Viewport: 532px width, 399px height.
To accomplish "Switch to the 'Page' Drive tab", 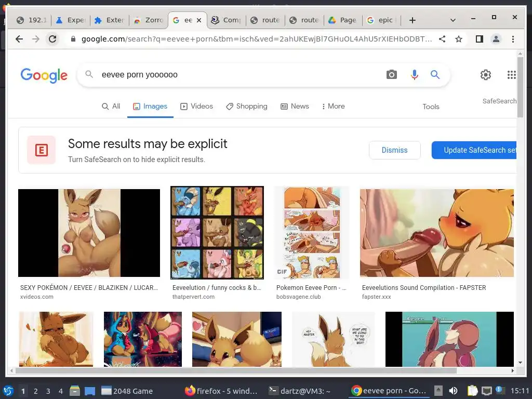I will coord(343,20).
